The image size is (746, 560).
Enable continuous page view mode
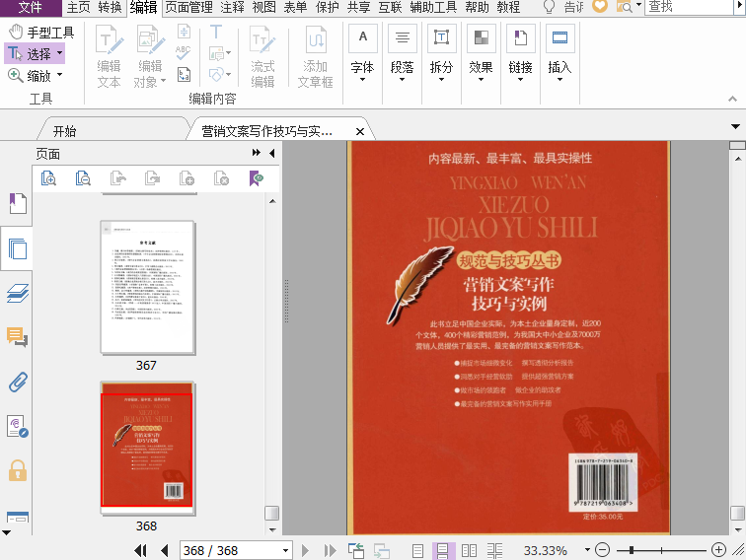(x=443, y=550)
